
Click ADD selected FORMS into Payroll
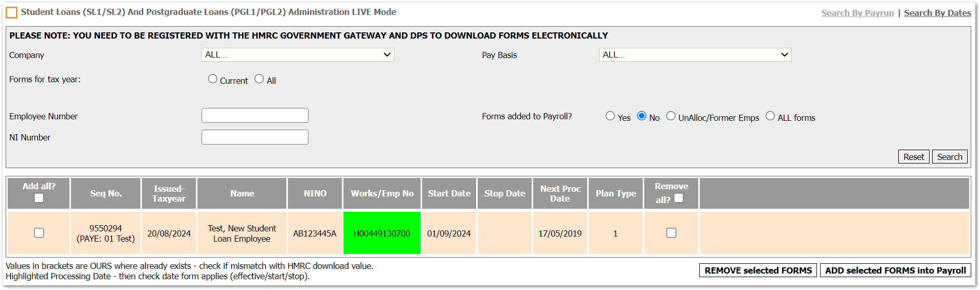pos(895,270)
